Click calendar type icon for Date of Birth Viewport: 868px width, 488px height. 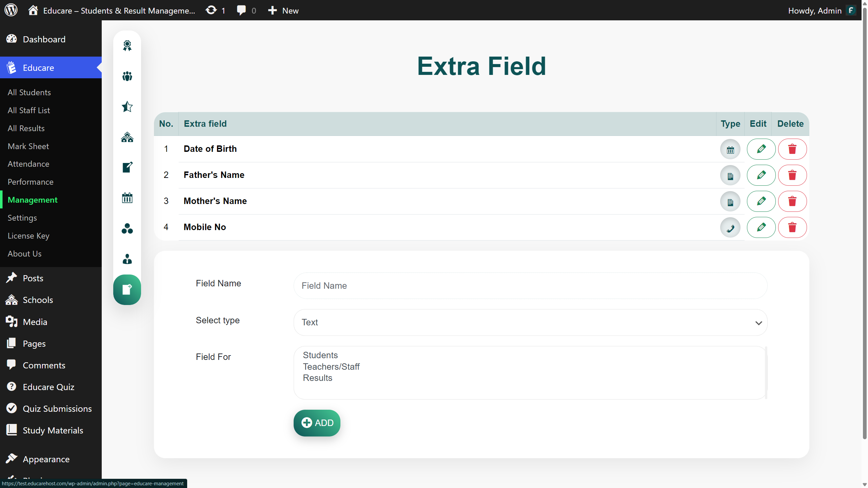tap(730, 149)
